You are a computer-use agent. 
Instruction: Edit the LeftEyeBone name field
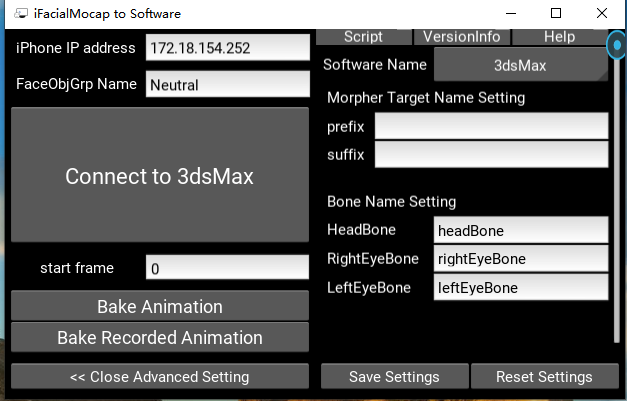521,287
